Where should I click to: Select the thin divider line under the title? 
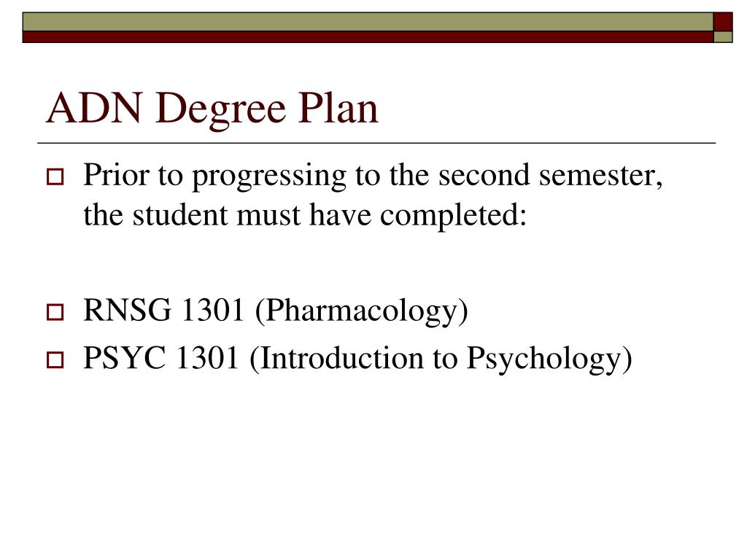[376, 143]
